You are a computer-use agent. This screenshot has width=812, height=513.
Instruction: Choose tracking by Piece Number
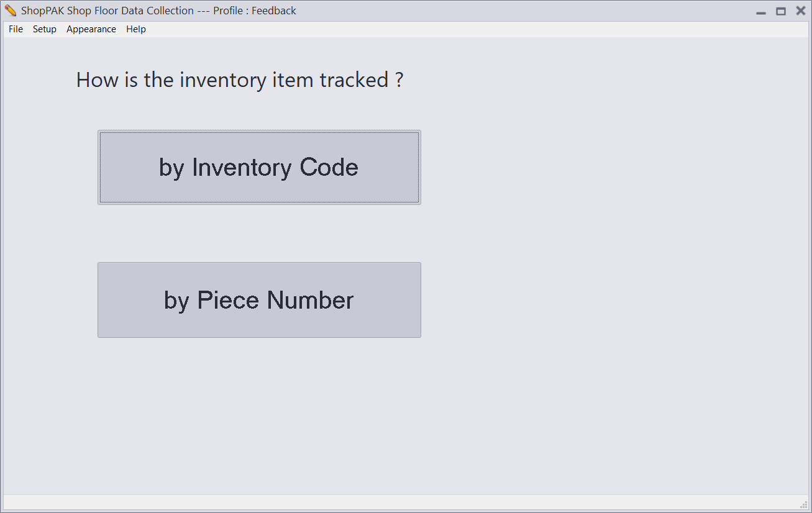coord(259,300)
